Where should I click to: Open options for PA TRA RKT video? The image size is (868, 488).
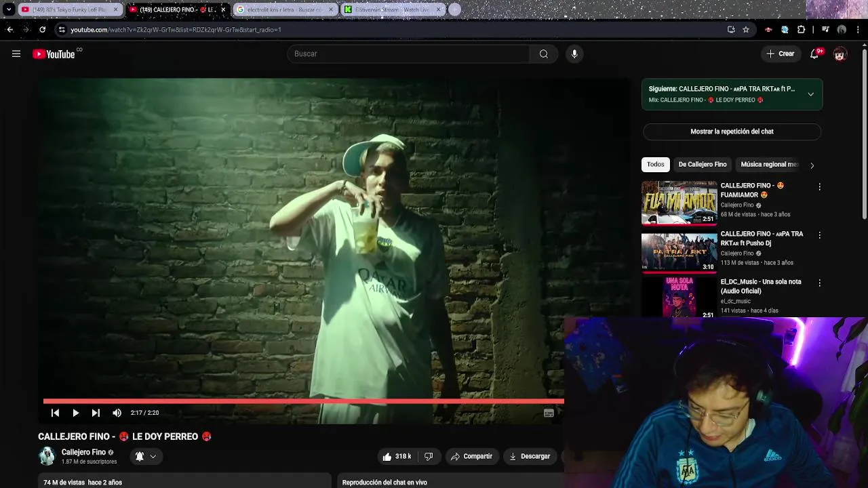pos(819,235)
